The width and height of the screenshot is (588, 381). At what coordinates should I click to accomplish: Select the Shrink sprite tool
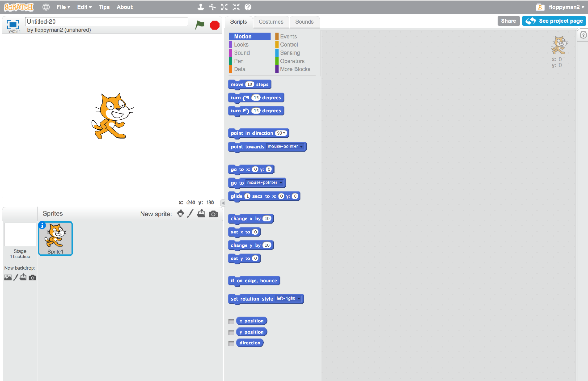coord(236,7)
